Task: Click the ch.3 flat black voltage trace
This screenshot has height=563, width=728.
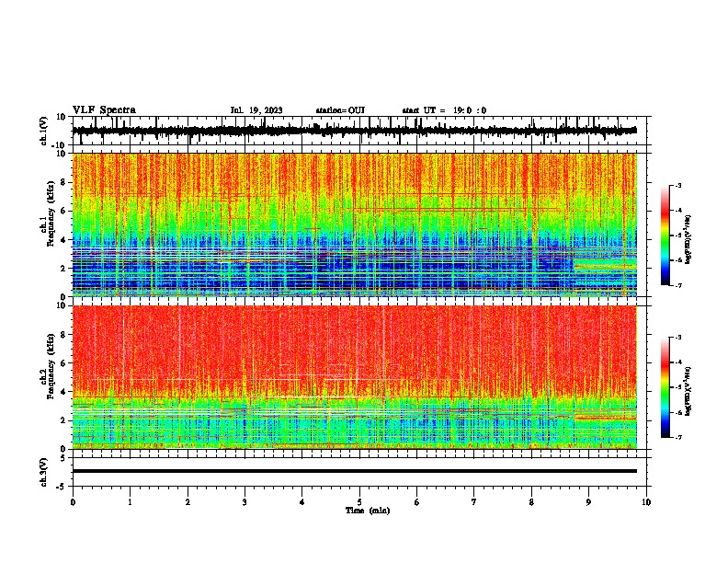Action: pos(355,471)
